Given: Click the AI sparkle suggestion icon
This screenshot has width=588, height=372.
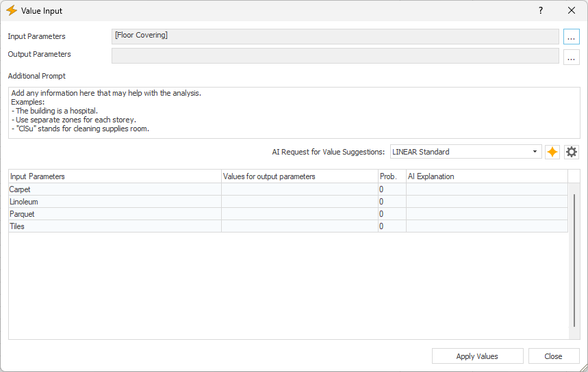Looking at the screenshot, I should click(x=552, y=152).
